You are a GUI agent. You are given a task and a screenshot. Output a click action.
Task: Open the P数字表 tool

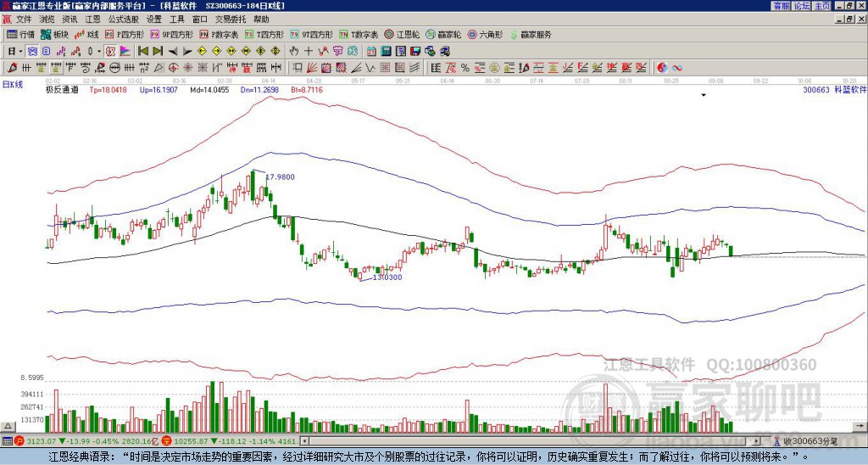pyautogui.click(x=220, y=34)
